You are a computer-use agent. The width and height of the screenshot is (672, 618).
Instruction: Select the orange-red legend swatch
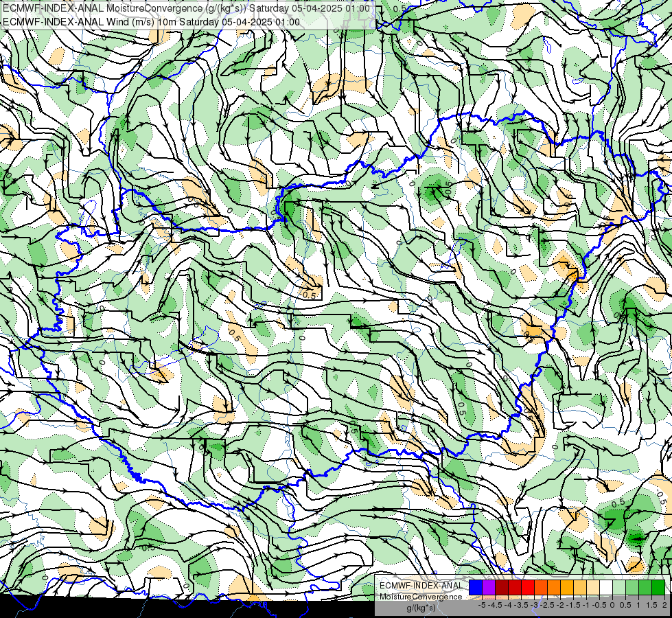(541, 588)
